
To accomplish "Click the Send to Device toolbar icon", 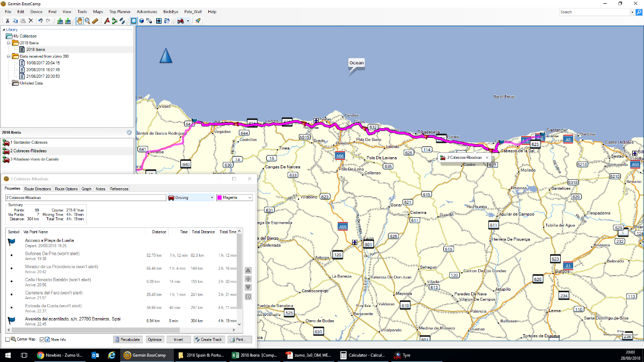I will coord(60,21).
